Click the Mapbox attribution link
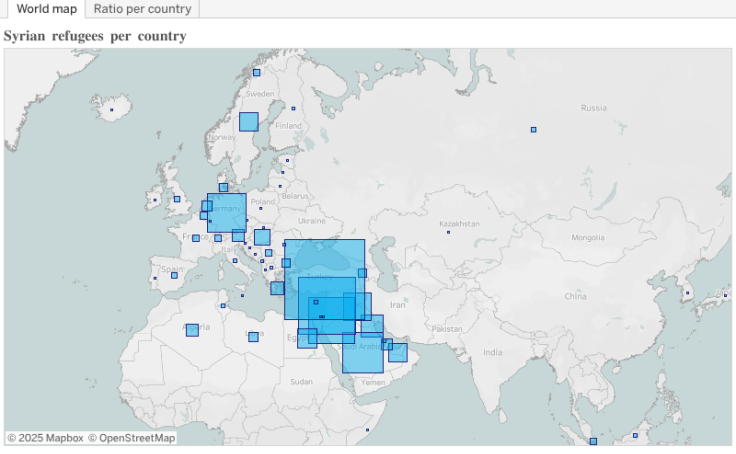The height and width of the screenshot is (454, 736). click(x=45, y=438)
